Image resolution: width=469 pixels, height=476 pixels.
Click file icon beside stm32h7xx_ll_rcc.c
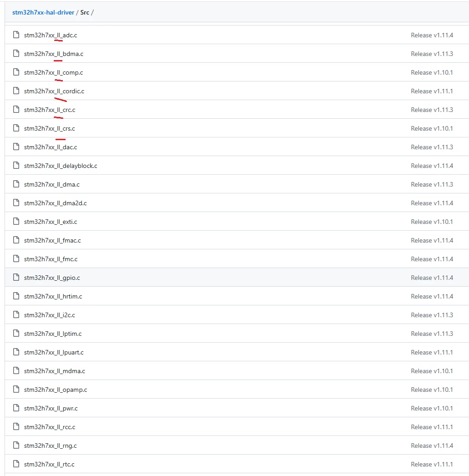point(16,427)
